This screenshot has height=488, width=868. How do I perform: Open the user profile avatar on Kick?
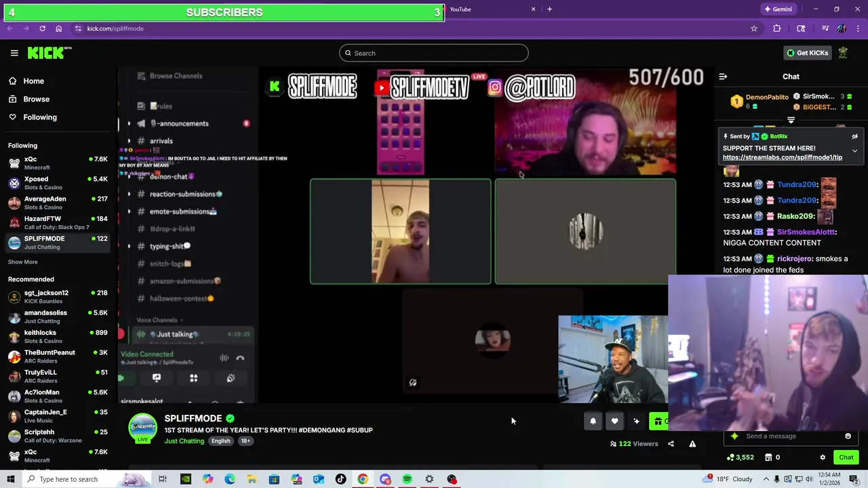point(843,53)
